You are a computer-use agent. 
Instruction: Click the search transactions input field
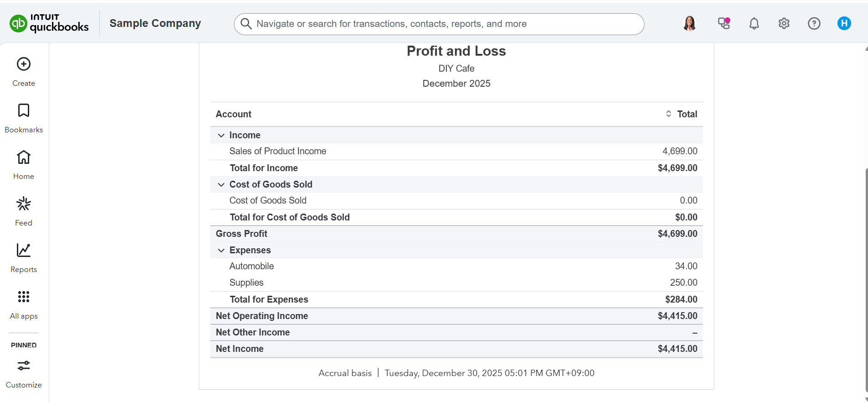point(438,24)
